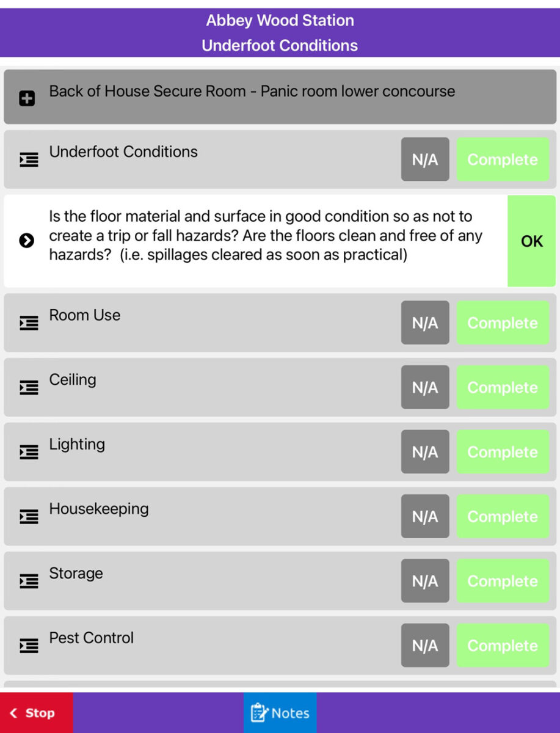The image size is (560, 733).
Task: Expand the Back of House Secure Room plus icon
Action: tap(27, 98)
